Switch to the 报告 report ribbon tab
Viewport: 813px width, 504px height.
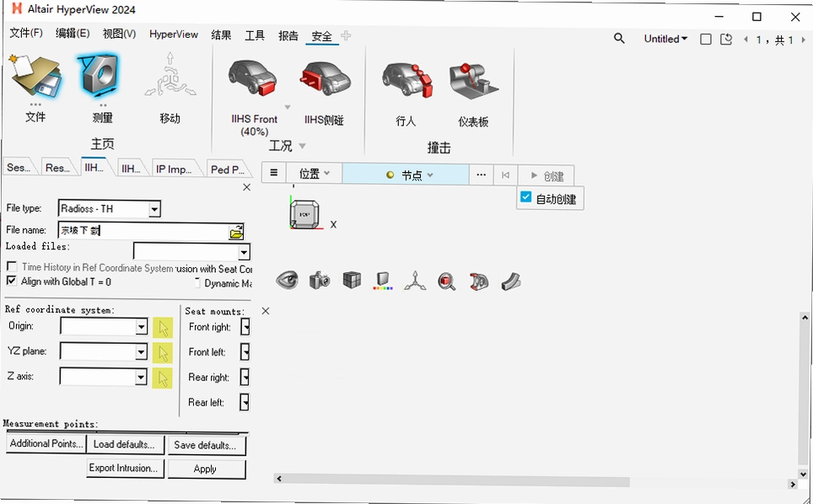[x=288, y=35]
